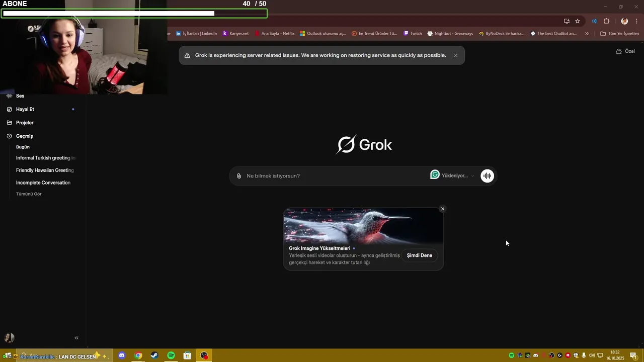Image resolution: width=644 pixels, height=362 pixels.
Task: Open the user avatar in sidebar bottom
Action: coord(9,338)
